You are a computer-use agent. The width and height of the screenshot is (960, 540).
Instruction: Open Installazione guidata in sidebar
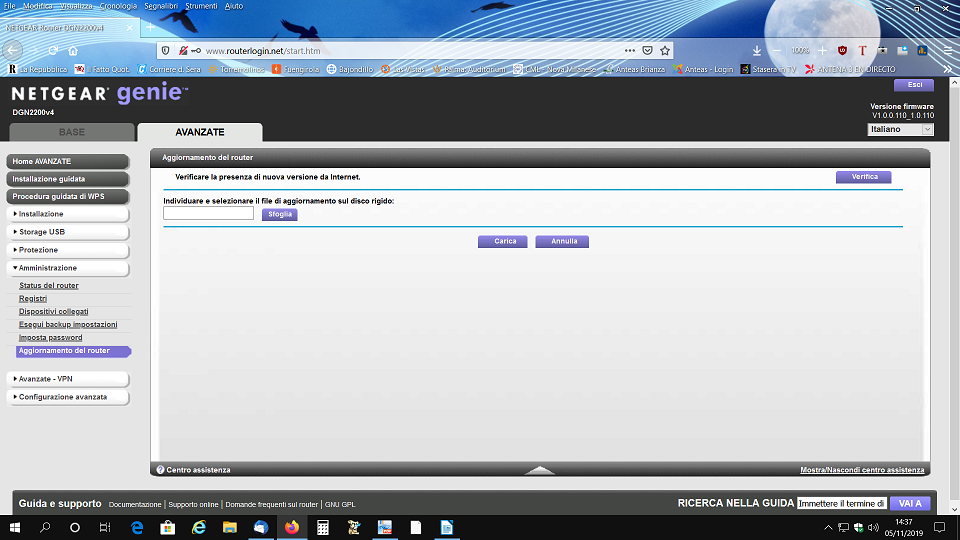[68, 179]
